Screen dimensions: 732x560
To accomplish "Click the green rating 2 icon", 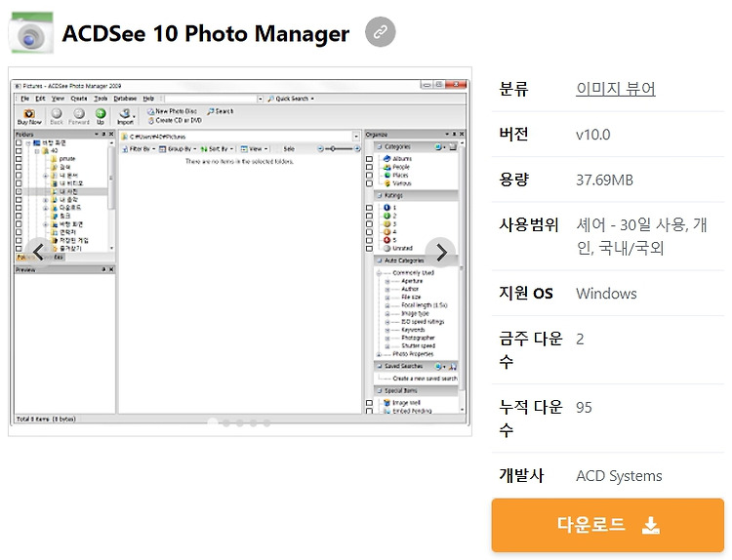I will click(386, 216).
